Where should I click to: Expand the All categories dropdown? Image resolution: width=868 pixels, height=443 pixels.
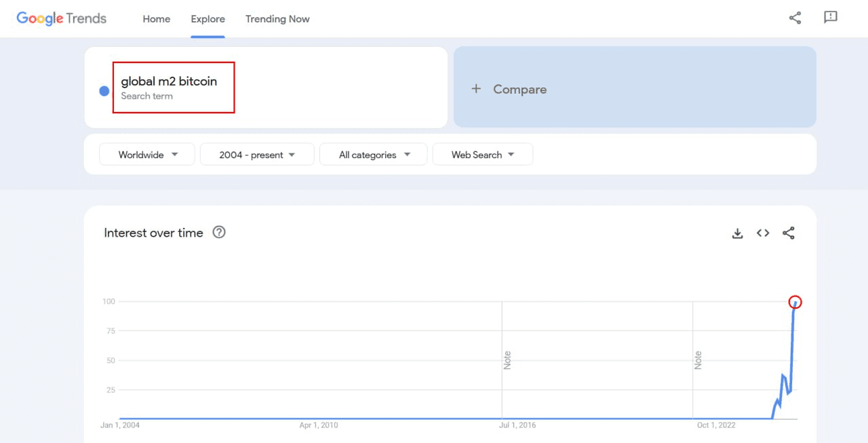click(374, 155)
